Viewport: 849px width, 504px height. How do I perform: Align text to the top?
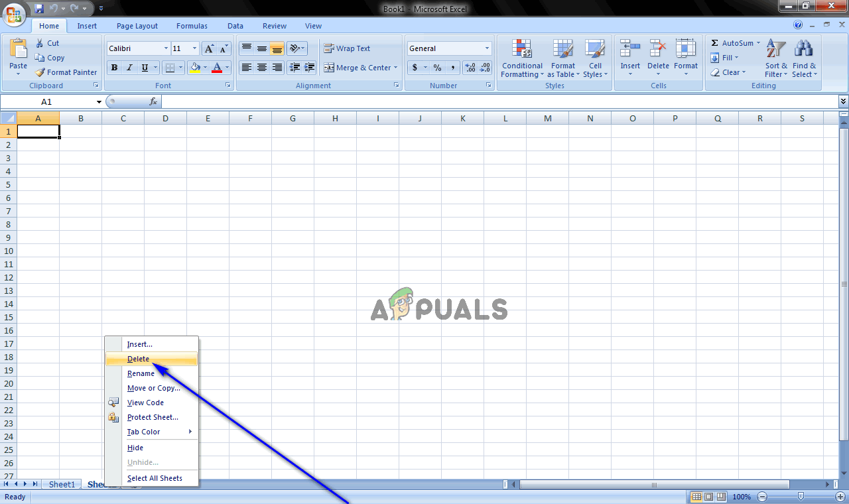(247, 48)
